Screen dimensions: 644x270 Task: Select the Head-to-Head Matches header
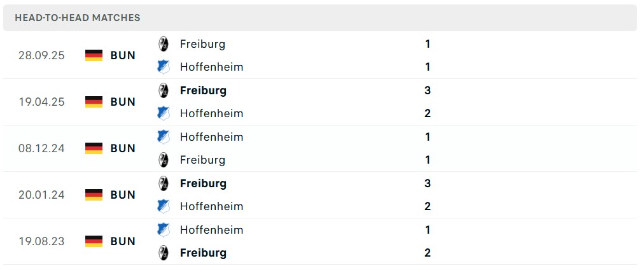click(x=78, y=18)
